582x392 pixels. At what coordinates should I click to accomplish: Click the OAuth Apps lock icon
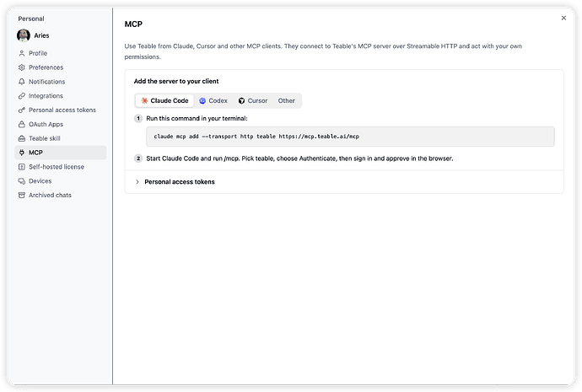22,124
